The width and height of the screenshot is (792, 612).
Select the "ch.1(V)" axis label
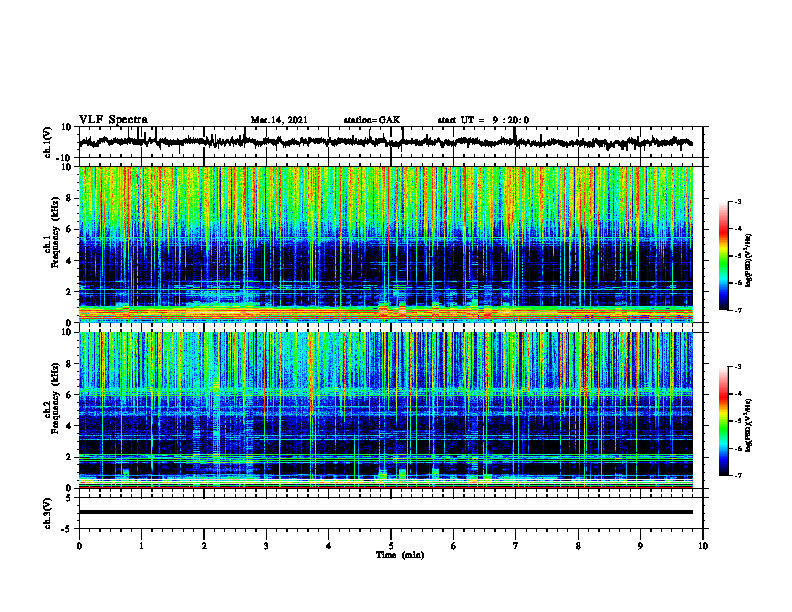point(48,141)
